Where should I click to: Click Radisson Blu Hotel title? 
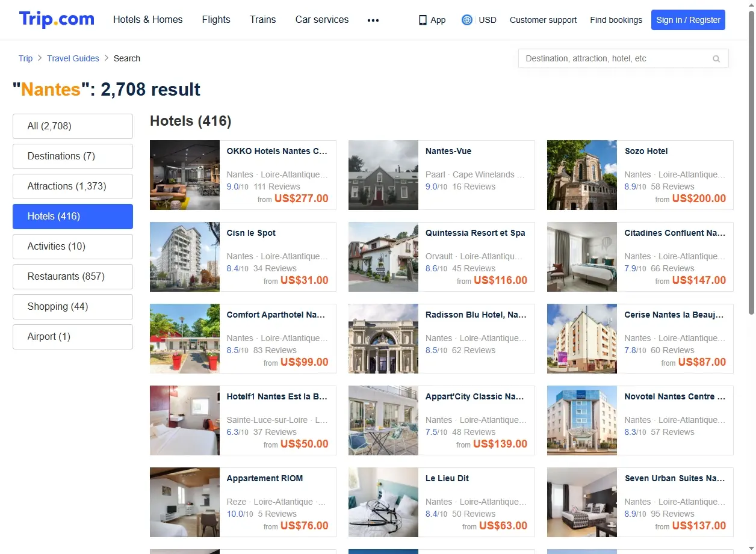tap(476, 315)
